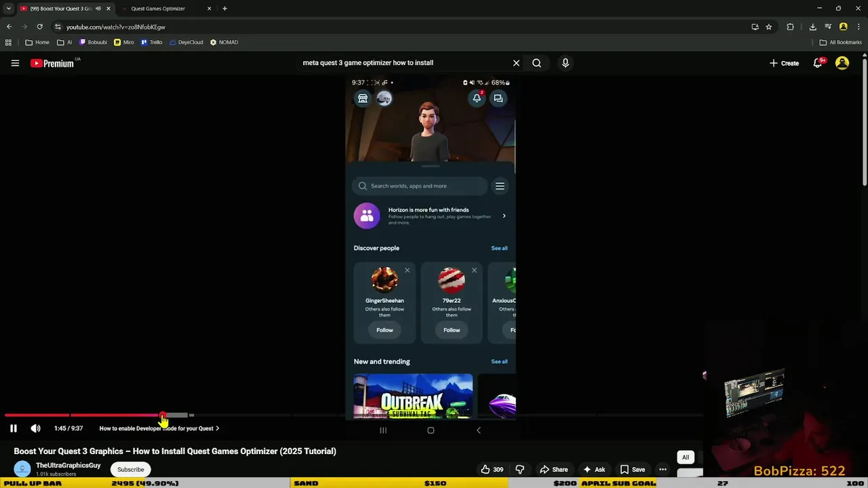Image resolution: width=868 pixels, height=488 pixels.
Task: Open the Chrome extensions puzzle icon
Action: (790, 27)
